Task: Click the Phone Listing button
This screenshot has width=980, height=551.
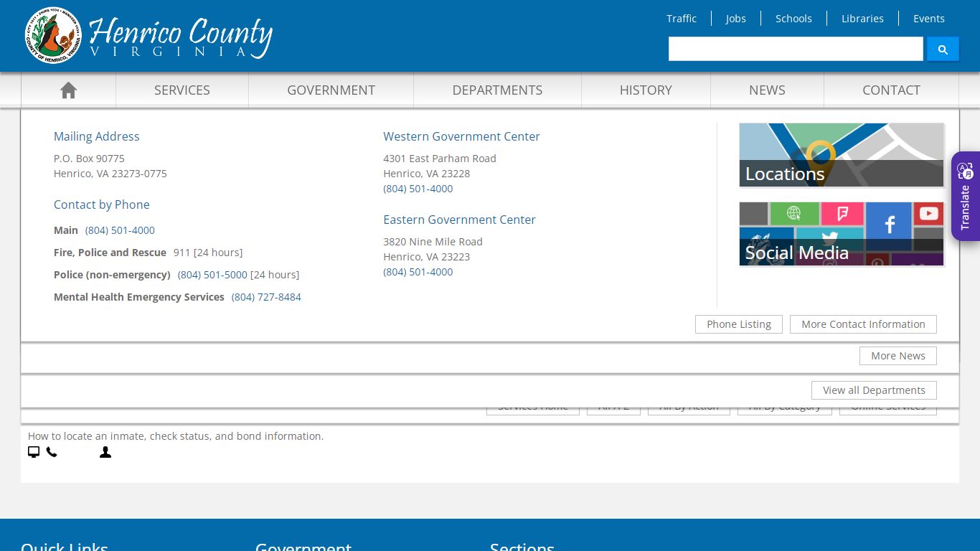Action: tap(739, 324)
